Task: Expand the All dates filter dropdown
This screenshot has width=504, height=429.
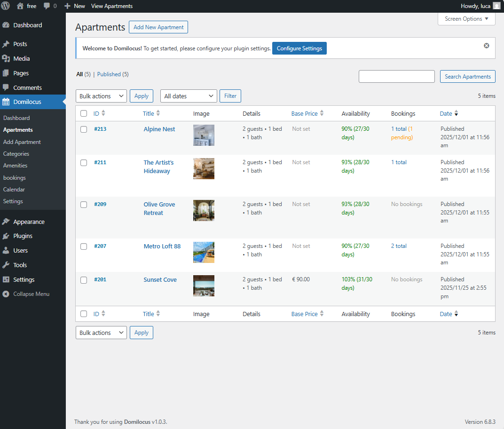Action: pyautogui.click(x=189, y=96)
